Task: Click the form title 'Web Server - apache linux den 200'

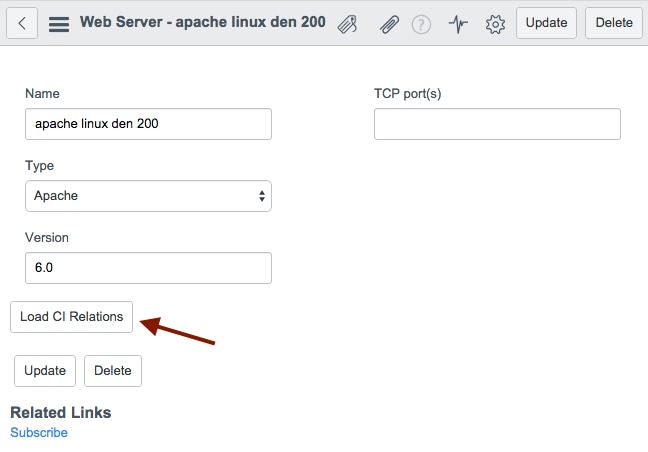Action: 202,22
